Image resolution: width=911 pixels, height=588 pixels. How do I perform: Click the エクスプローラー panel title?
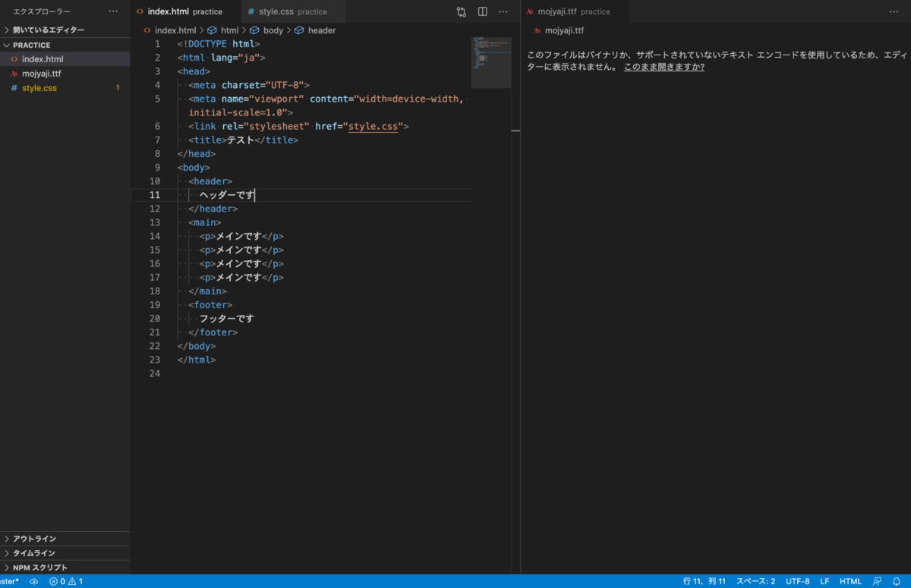tap(42, 11)
